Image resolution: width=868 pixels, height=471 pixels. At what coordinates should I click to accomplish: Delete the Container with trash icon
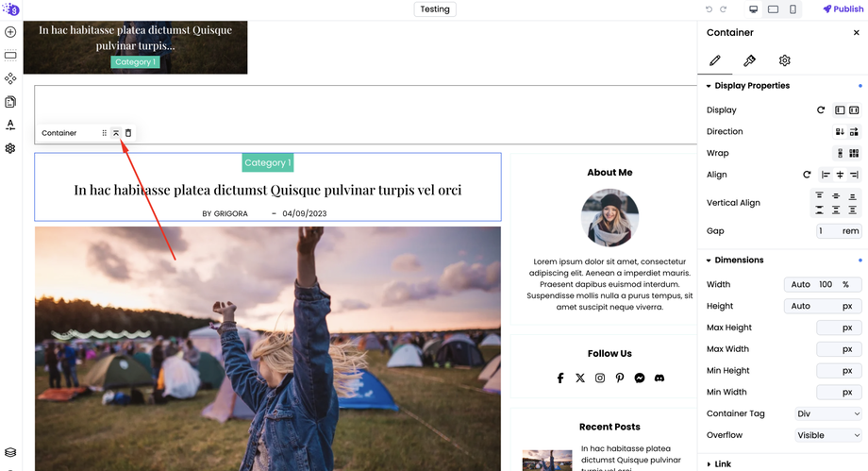click(x=128, y=133)
